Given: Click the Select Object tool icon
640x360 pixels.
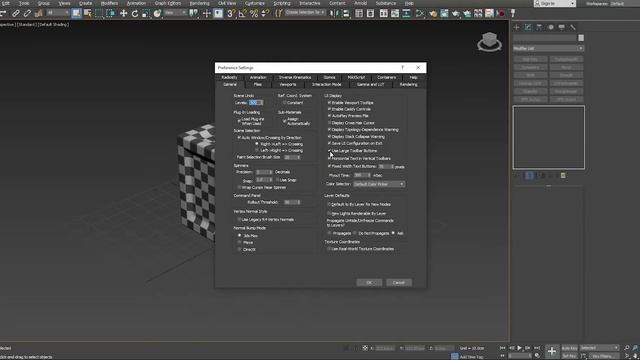Looking at the screenshot, I should 76,13.
